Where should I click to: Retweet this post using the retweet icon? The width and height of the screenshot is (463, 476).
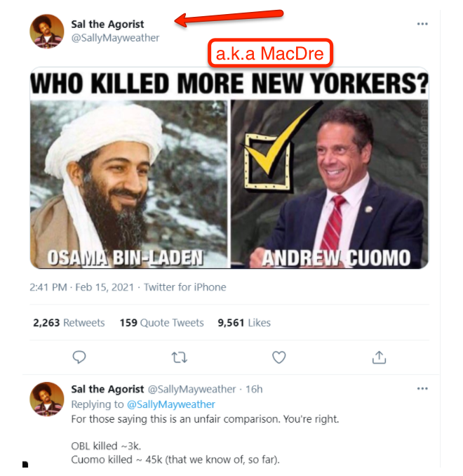180,357
